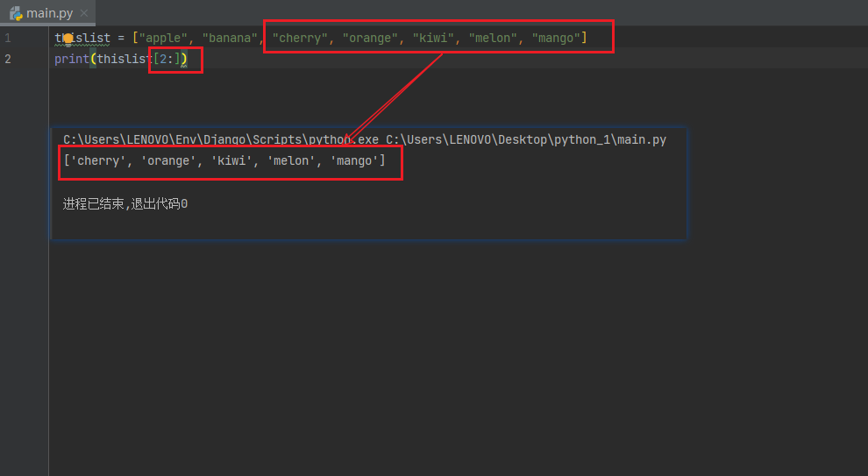Image resolution: width=868 pixels, height=476 pixels.
Task: Click the "kiwi" string in the code
Action: (x=433, y=39)
